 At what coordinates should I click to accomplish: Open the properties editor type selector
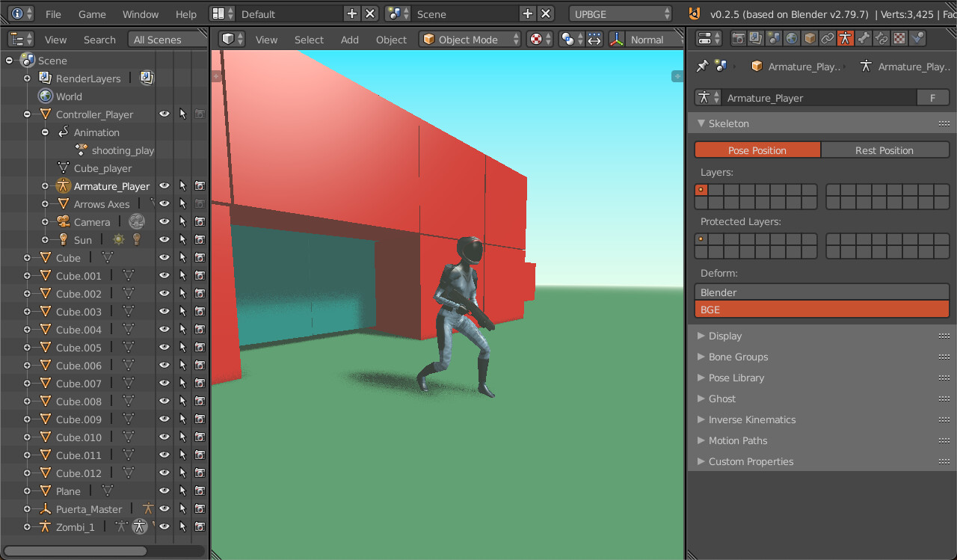point(709,39)
